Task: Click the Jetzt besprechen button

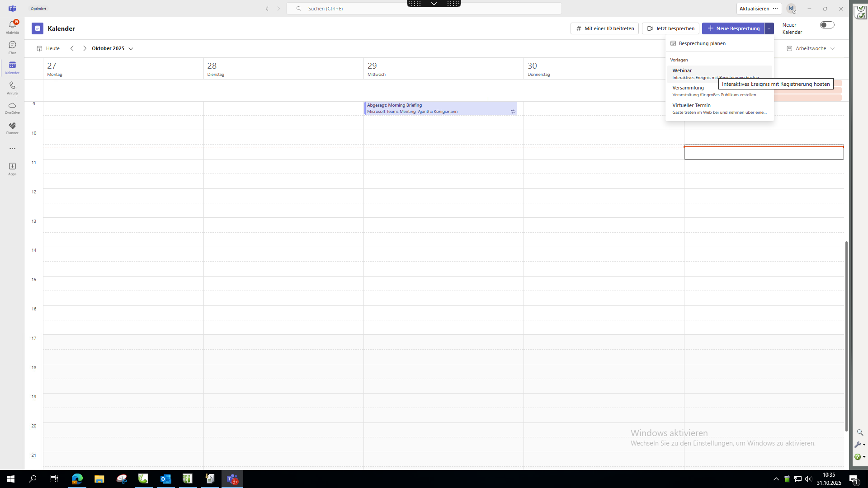Action: (x=670, y=28)
